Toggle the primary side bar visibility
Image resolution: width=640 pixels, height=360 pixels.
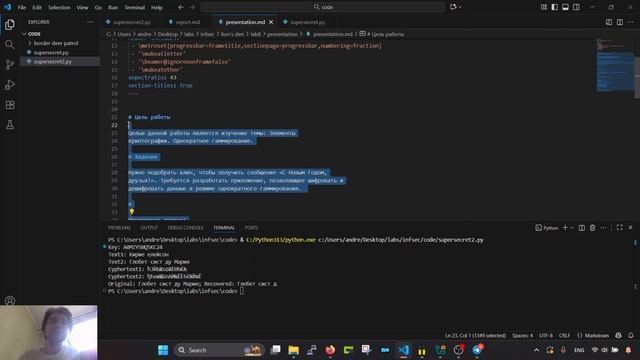pyautogui.click(x=554, y=7)
